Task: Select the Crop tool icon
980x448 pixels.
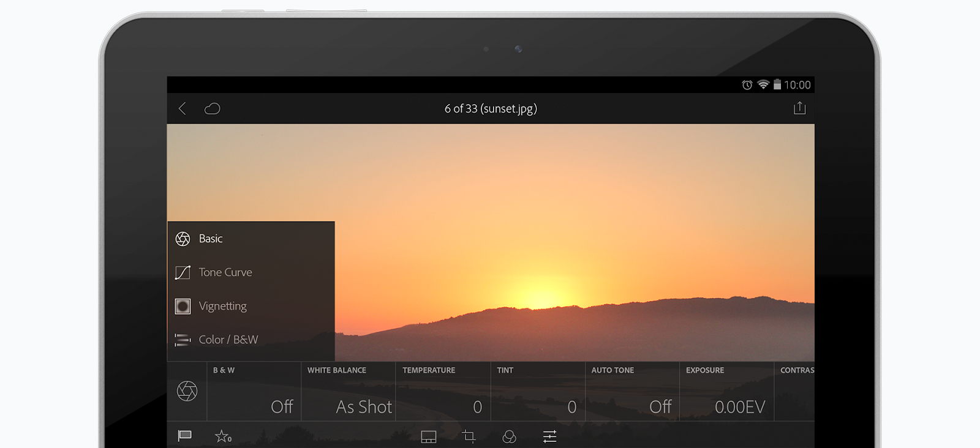Action: [x=469, y=436]
